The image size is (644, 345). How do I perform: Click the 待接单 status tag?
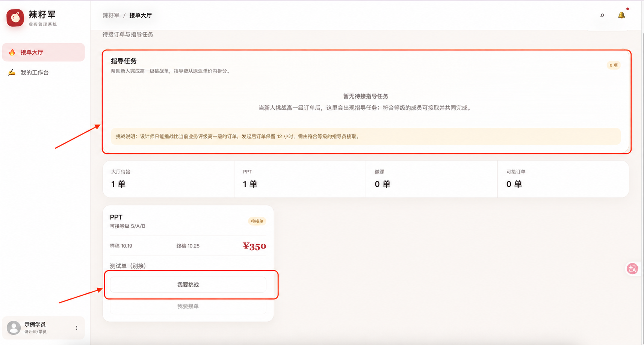coord(257,221)
